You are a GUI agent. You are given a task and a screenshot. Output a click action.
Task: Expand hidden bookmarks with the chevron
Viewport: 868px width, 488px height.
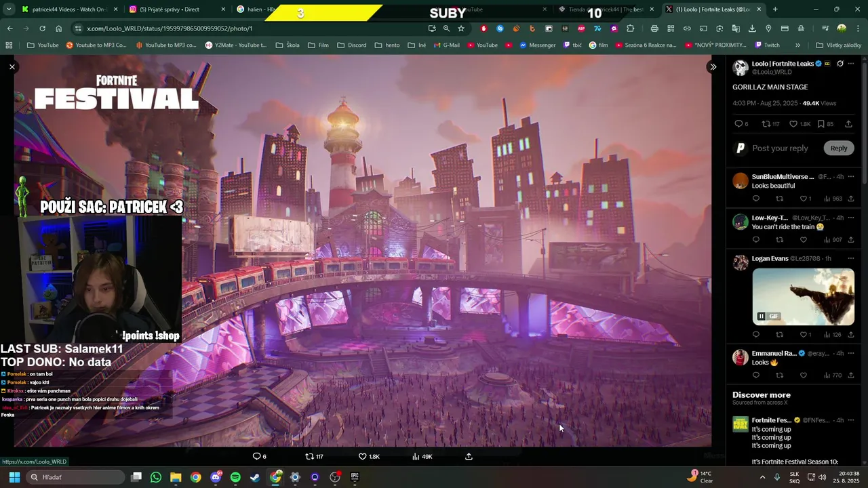pos(797,45)
